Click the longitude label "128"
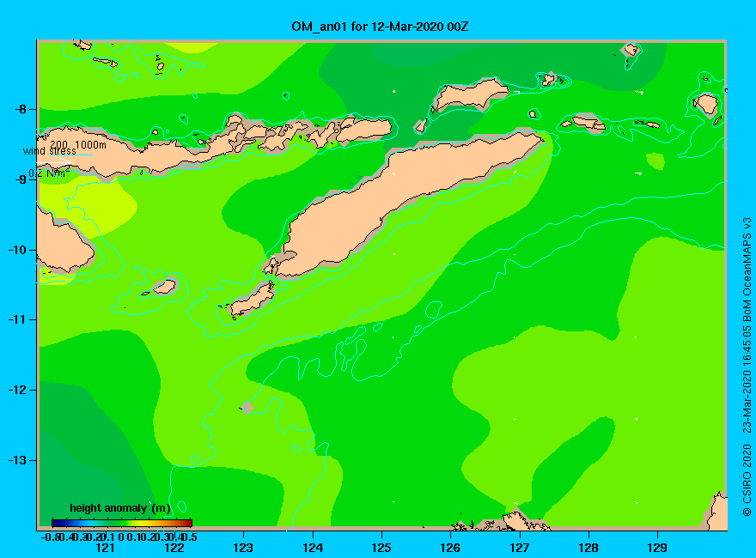 click(588, 548)
